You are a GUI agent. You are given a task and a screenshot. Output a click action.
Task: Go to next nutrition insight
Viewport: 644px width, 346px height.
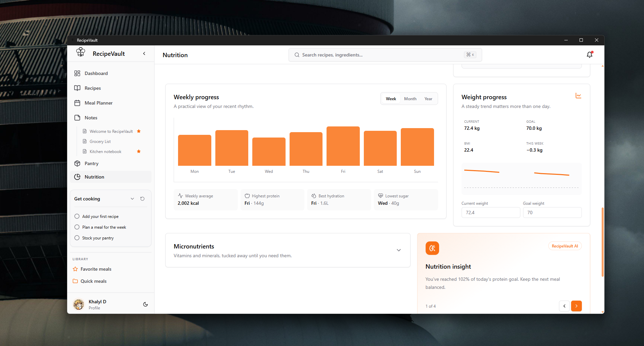[x=576, y=306]
